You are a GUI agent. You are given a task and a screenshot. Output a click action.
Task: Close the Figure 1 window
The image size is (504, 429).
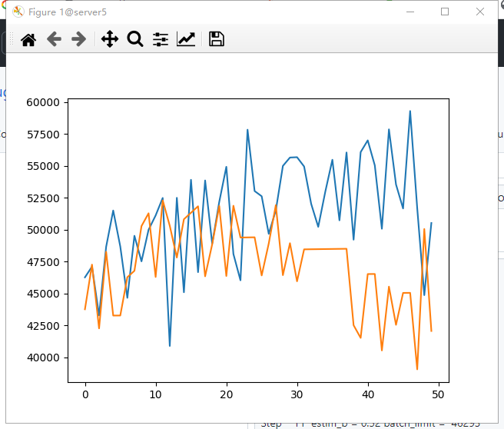(480, 12)
